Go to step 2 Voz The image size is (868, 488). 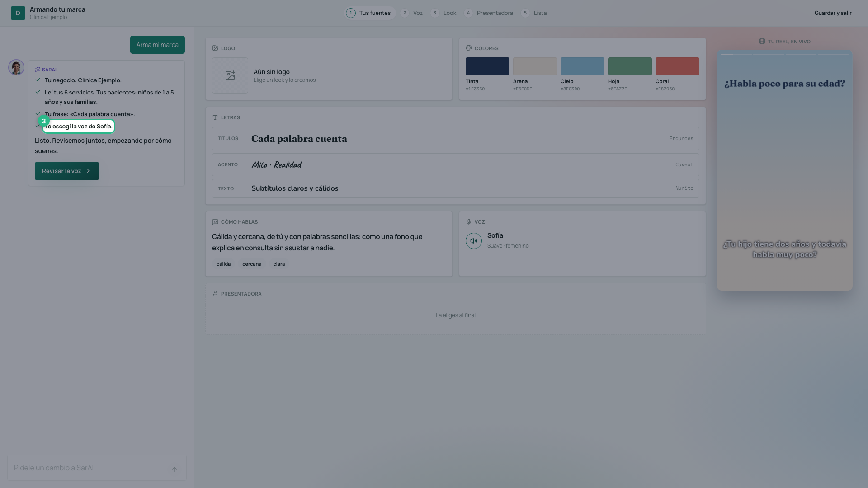coord(411,13)
